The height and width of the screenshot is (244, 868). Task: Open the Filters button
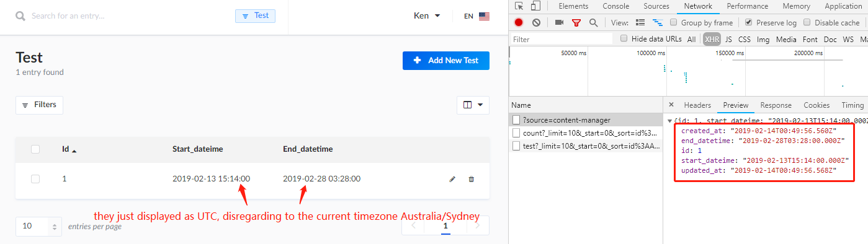click(39, 105)
